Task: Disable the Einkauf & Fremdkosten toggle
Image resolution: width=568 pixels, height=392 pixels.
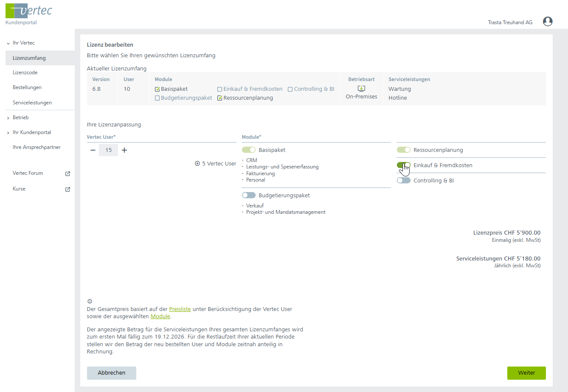Action: pos(404,165)
